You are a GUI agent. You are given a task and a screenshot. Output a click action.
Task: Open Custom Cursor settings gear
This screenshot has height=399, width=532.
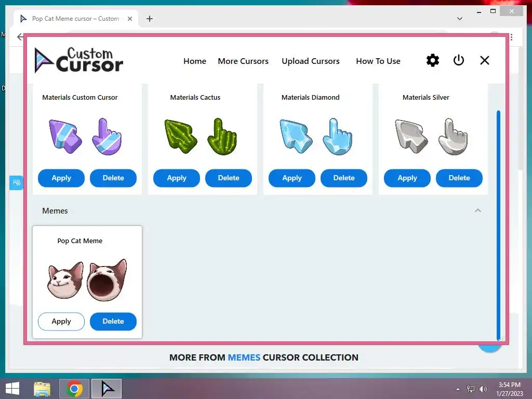(x=433, y=60)
